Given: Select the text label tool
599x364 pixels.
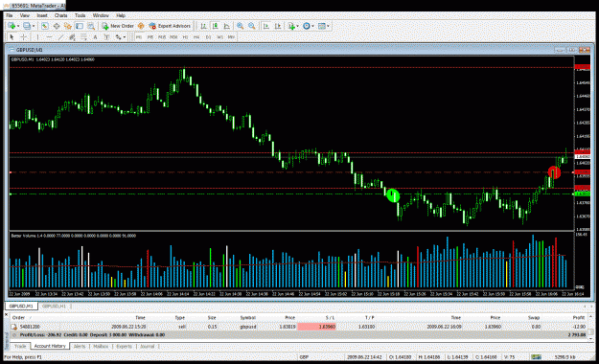Looking at the screenshot, I should [x=106, y=37].
